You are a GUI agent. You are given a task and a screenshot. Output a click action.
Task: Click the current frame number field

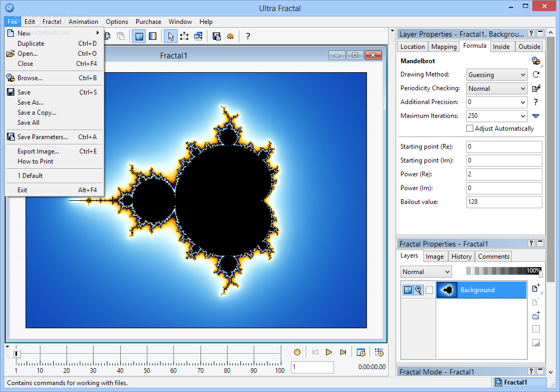(x=312, y=367)
